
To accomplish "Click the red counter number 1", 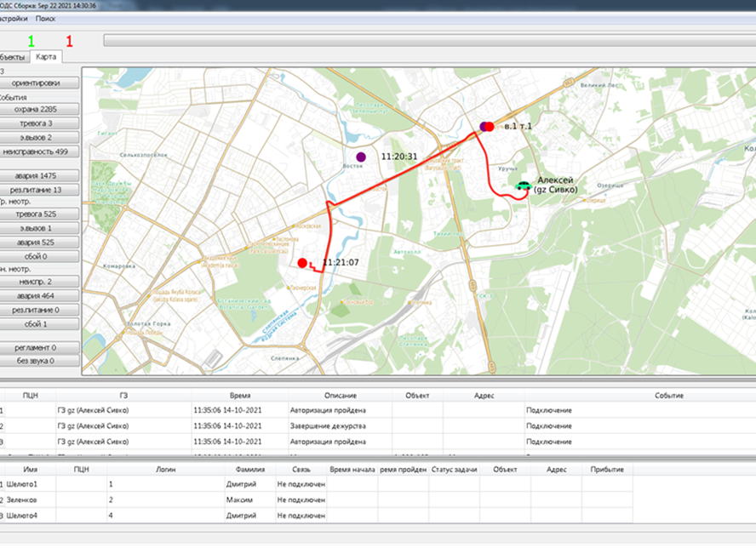I will coord(69,41).
